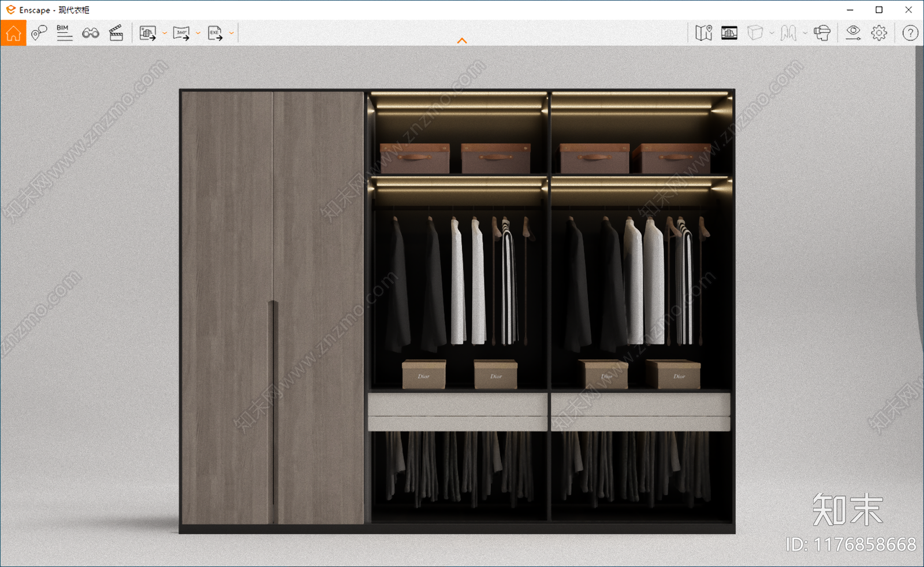Click the cube projection mode icon
This screenshot has height=567, width=924.
[x=755, y=33]
